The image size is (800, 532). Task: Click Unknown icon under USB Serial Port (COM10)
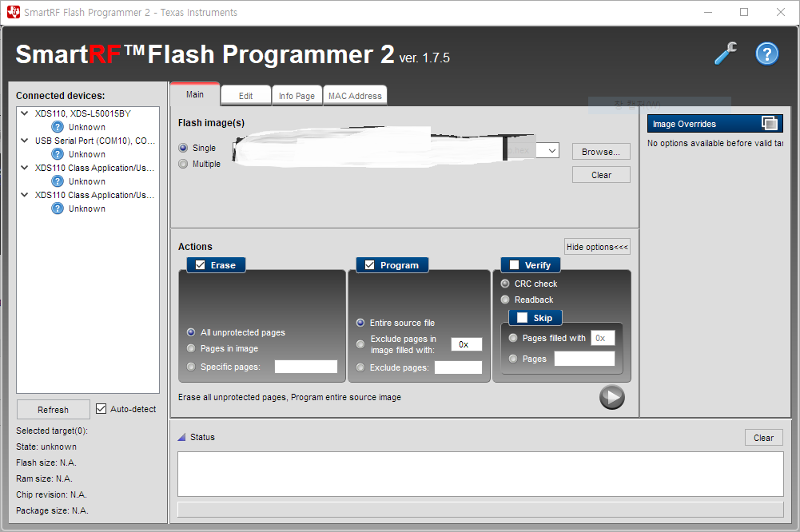tap(58, 154)
